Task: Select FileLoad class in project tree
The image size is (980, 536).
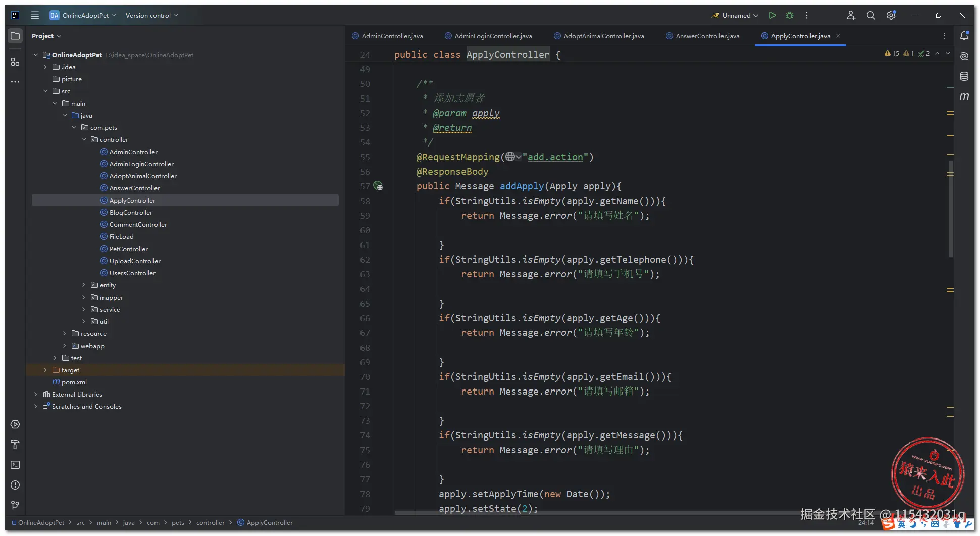Action: click(x=121, y=236)
